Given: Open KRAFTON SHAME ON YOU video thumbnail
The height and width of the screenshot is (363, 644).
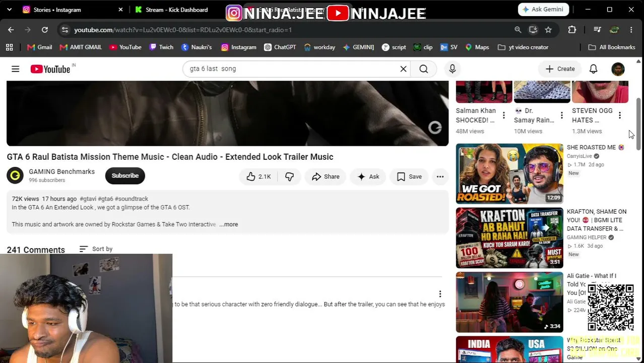Looking at the screenshot, I should coord(509,238).
